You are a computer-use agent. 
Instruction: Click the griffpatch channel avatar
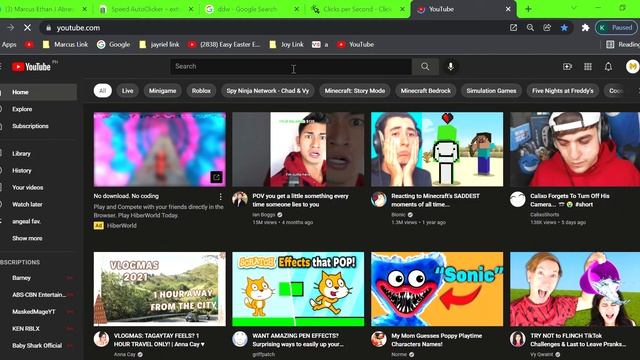point(240,339)
